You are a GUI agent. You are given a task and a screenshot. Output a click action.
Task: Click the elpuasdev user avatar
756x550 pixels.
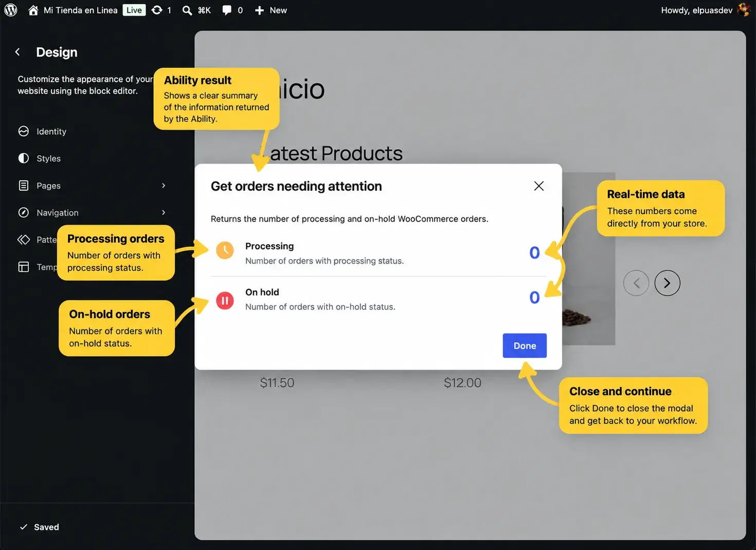click(743, 10)
